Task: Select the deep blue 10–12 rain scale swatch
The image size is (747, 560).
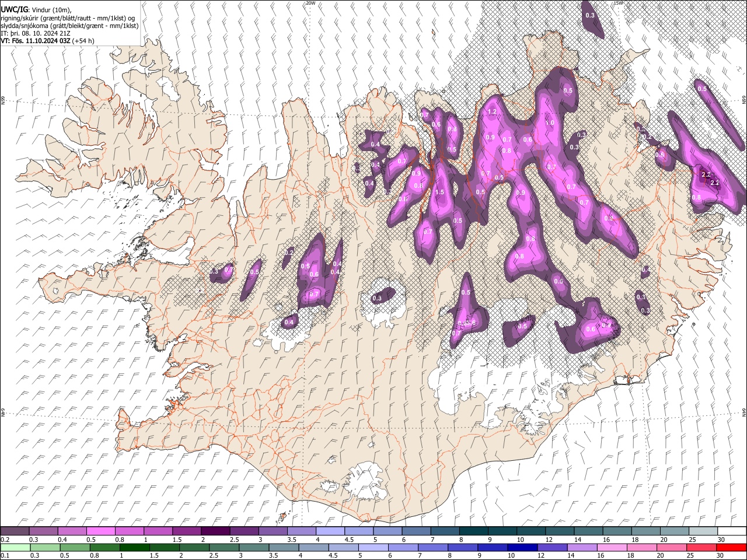Action: click(x=523, y=547)
